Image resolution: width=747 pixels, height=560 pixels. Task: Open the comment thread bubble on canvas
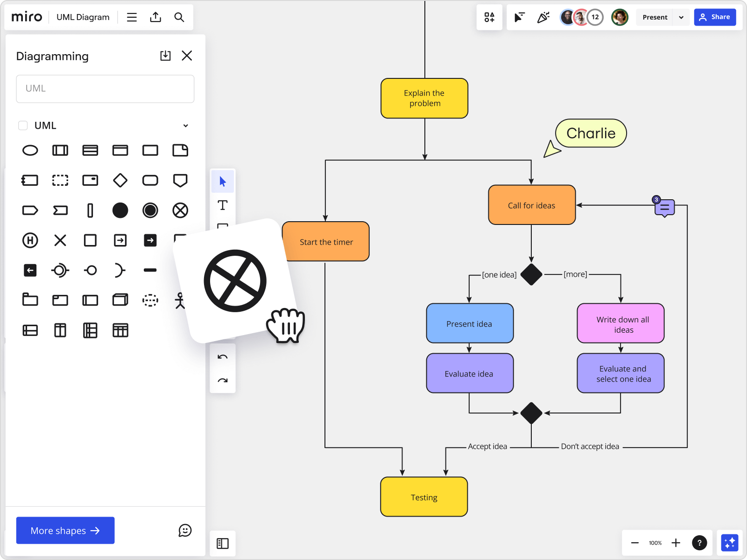click(x=664, y=208)
